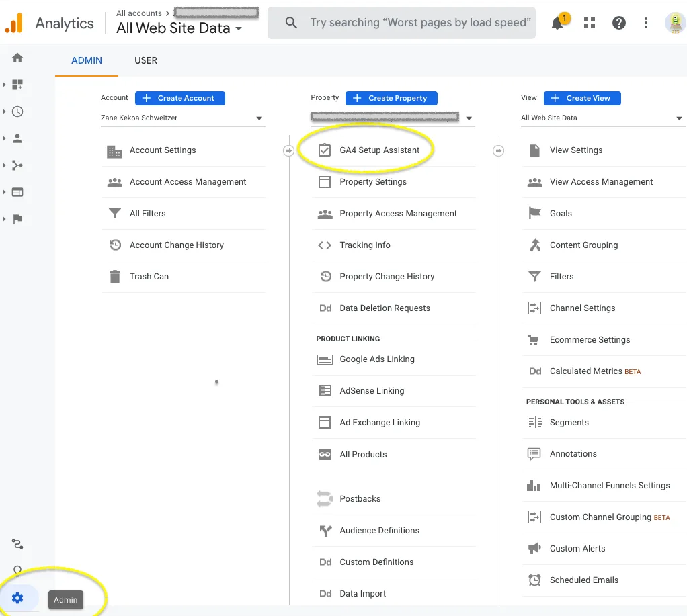Open Attribution icon near sidebar bottom
Viewport: 687px width, 616px height.
pyautogui.click(x=17, y=544)
